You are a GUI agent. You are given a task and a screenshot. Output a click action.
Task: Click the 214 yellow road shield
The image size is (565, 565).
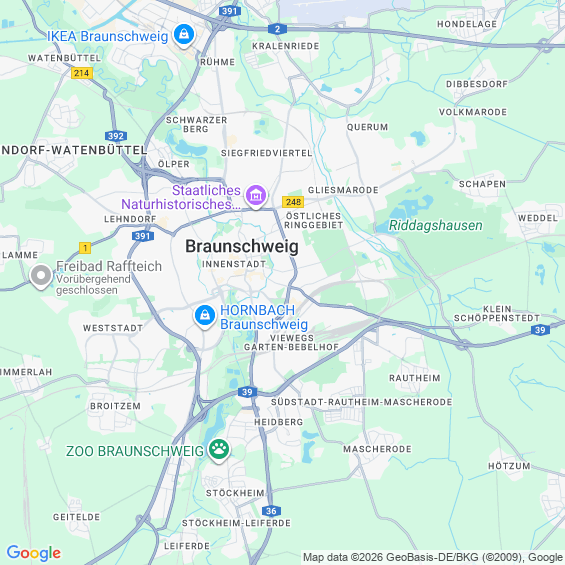(x=82, y=73)
